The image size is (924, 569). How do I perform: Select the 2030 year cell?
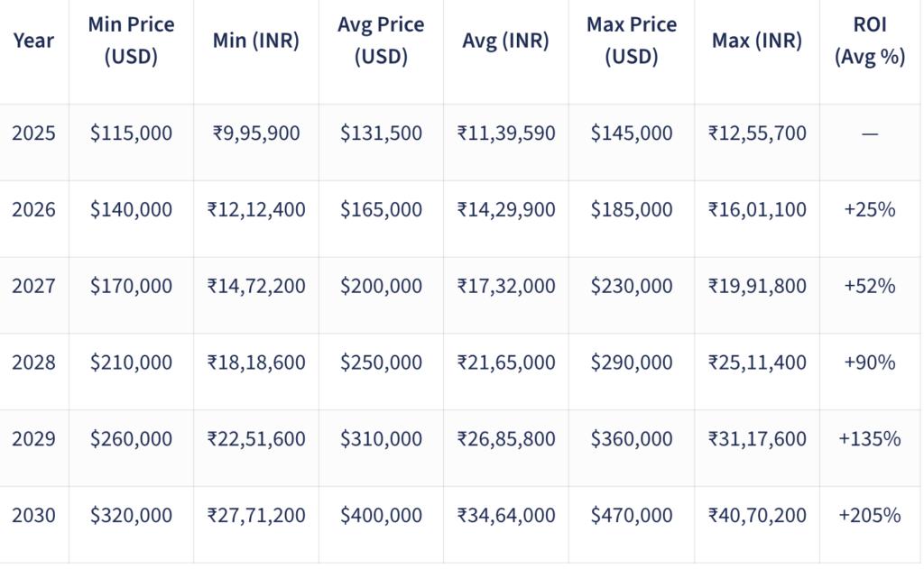tap(33, 516)
